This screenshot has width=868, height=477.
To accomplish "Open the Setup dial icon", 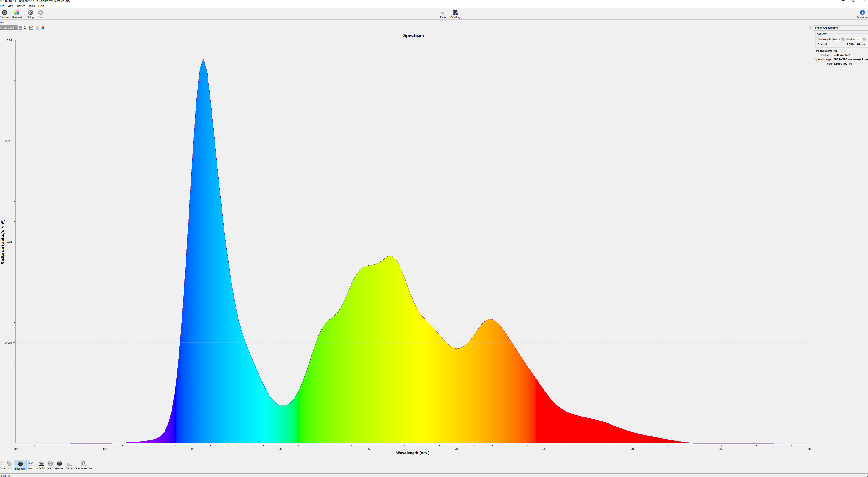I will pyautogui.click(x=30, y=13).
